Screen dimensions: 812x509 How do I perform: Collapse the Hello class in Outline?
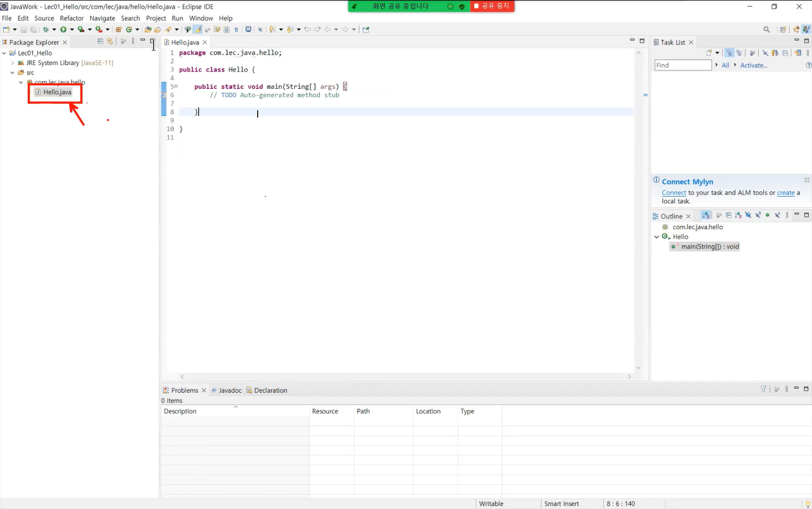pos(656,236)
